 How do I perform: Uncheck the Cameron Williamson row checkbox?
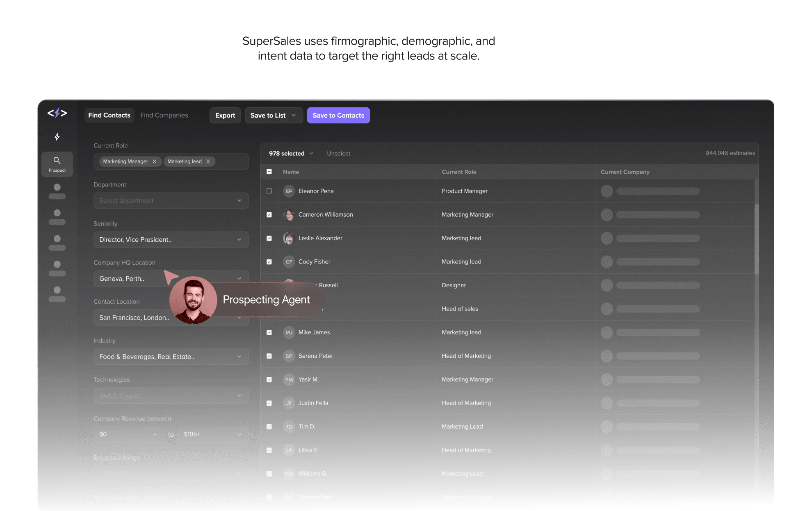pos(269,215)
